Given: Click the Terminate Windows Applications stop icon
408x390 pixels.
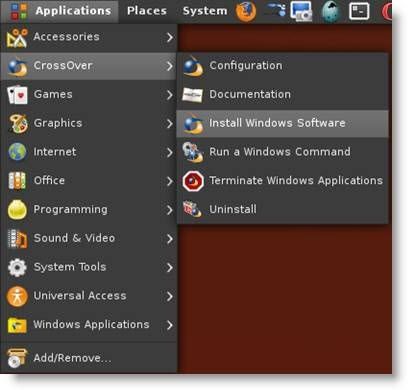Looking at the screenshot, I should click(193, 181).
